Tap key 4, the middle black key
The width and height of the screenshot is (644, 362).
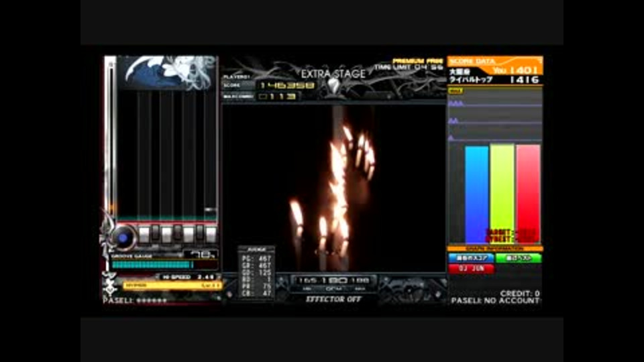point(177,233)
